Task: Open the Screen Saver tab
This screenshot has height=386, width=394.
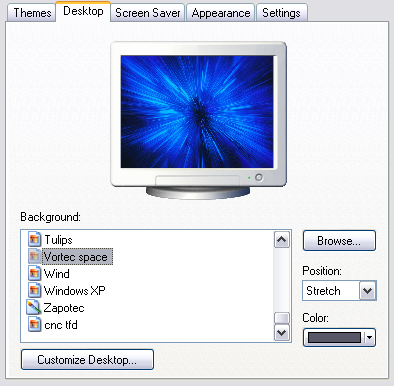Action: click(147, 13)
